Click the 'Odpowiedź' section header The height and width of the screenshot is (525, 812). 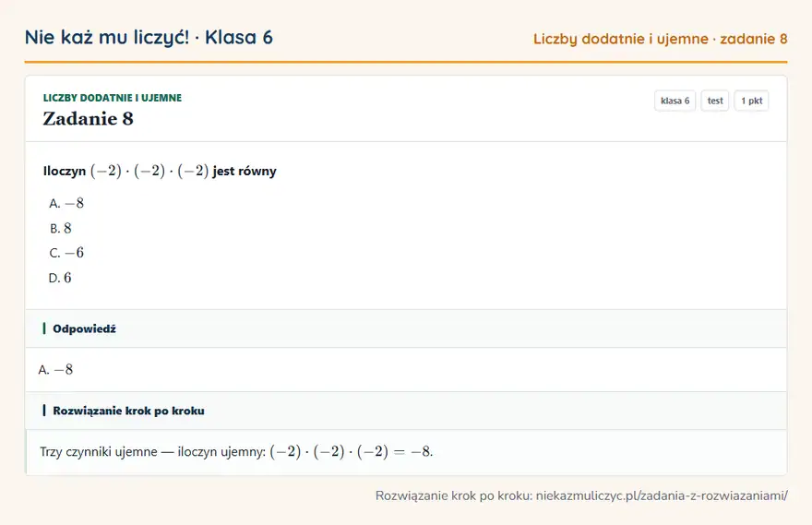pyautogui.click(x=406, y=328)
